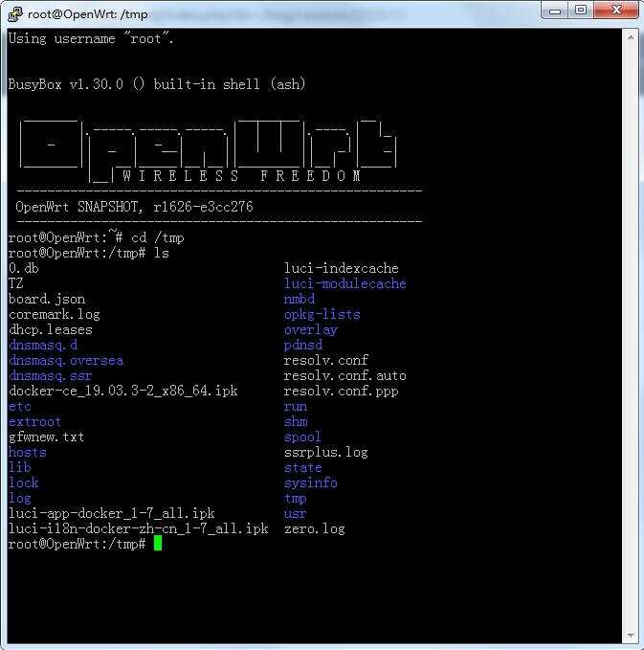Click the 'Using username "root"' line
The height and width of the screenshot is (650, 644).
(91, 38)
